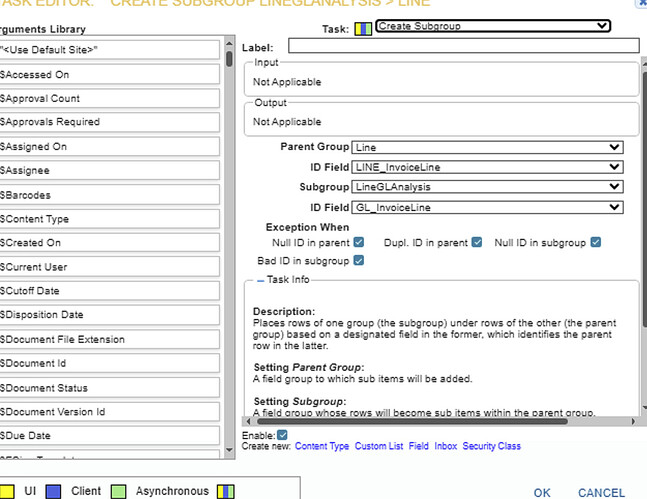This screenshot has height=499, width=647.
Task: Toggle Null ID in parent checkbox
Action: pos(359,242)
